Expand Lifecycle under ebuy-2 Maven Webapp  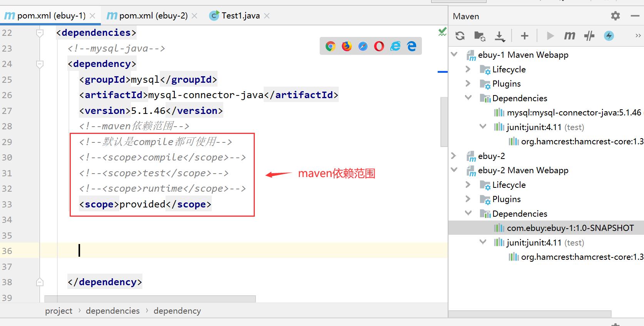(x=468, y=184)
